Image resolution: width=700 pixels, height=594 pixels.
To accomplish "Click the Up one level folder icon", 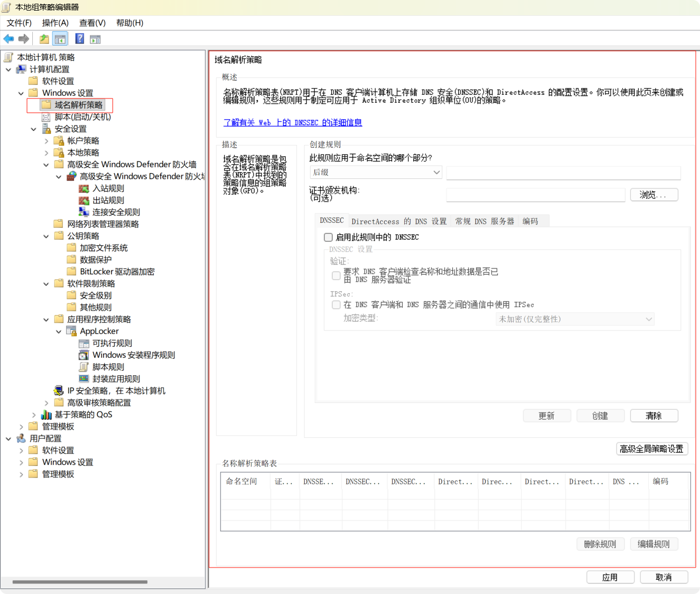I will pos(44,39).
